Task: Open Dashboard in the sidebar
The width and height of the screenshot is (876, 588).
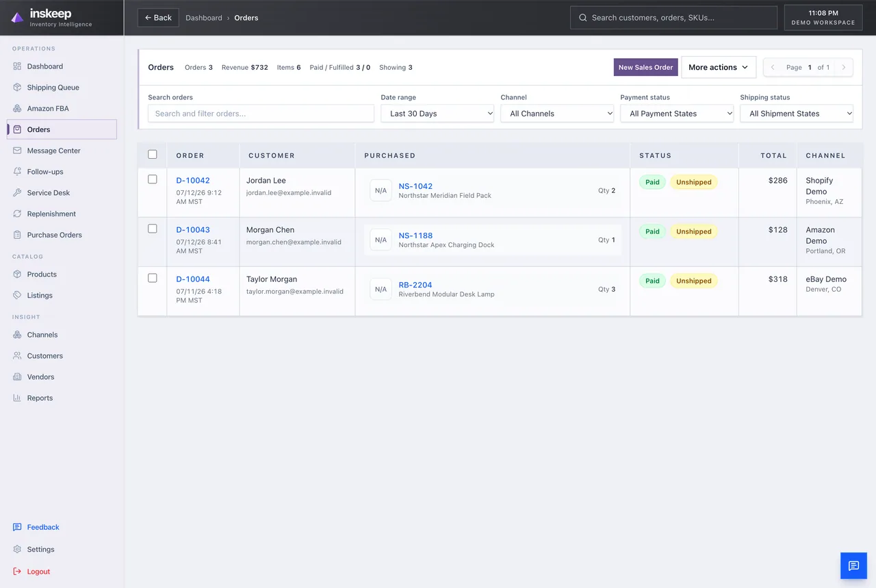Action: pos(62,66)
